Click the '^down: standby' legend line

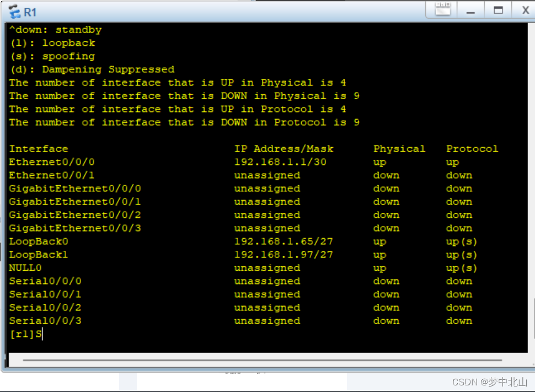pos(56,30)
